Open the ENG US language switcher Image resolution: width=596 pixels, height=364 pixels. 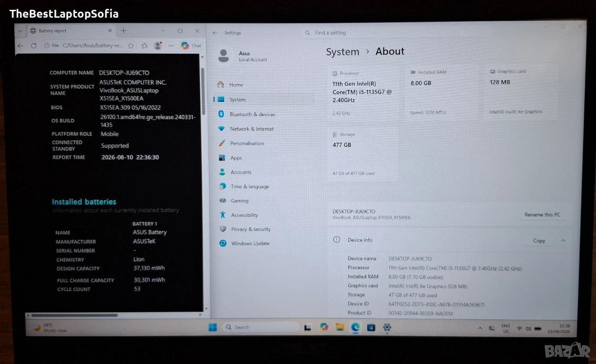pyautogui.click(x=506, y=328)
